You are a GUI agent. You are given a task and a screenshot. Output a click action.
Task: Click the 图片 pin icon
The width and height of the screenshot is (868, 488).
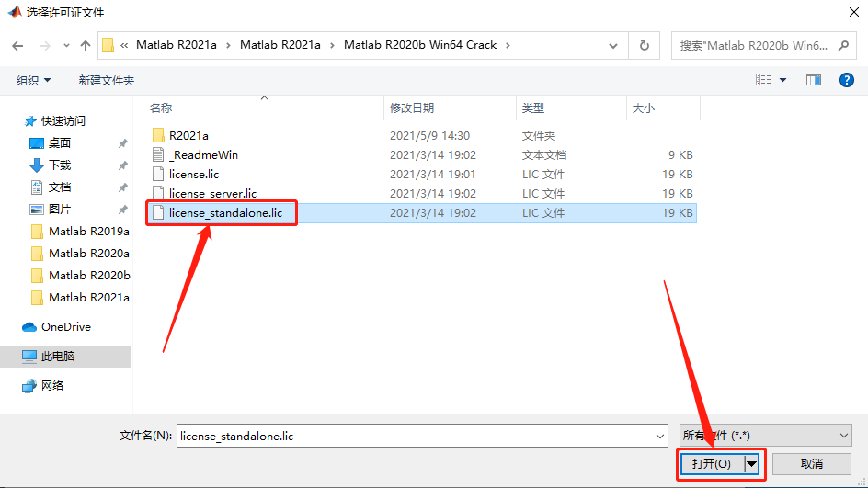[x=123, y=210]
